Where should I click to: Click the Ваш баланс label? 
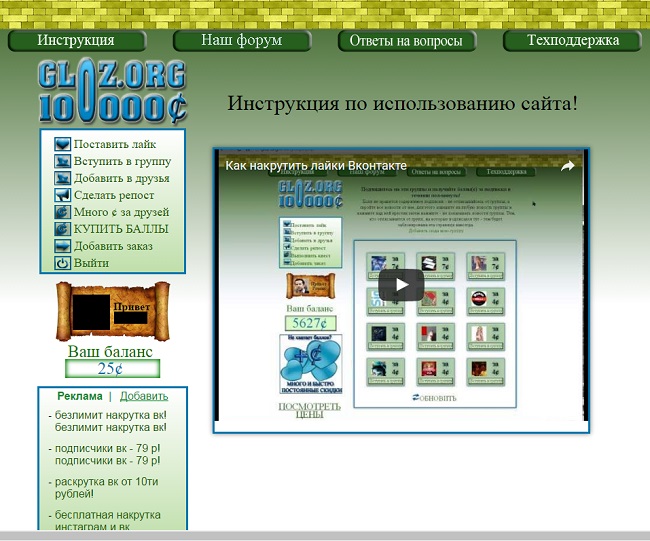coord(110,352)
